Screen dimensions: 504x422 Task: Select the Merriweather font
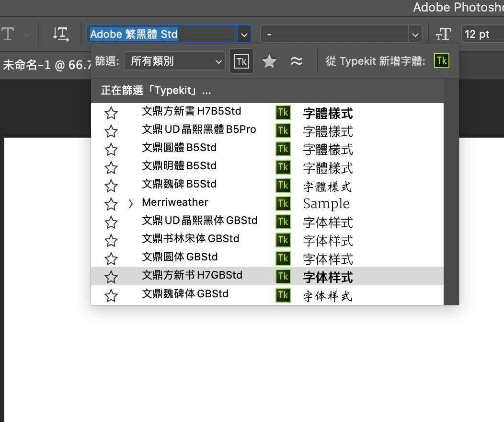(x=175, y=202)
